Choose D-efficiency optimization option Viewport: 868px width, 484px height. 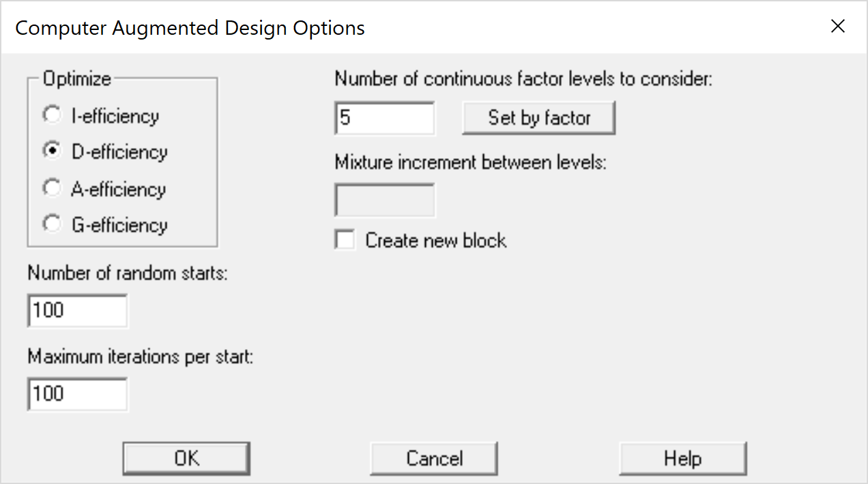(52, 151)
